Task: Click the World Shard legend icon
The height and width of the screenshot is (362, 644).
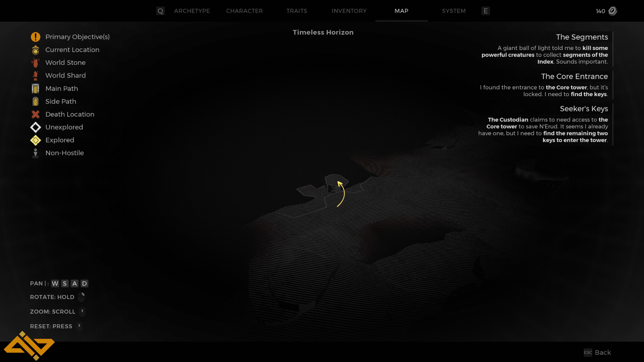Action: coord(35,76)
